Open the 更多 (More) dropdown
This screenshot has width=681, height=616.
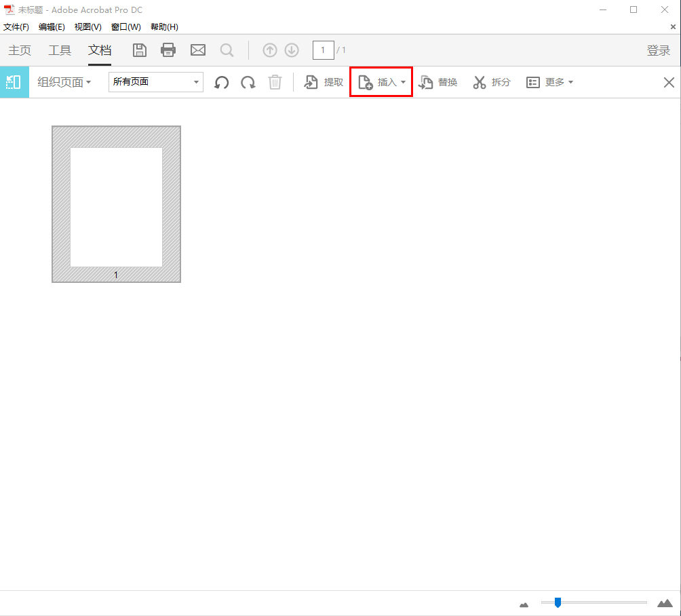point(550,82)
